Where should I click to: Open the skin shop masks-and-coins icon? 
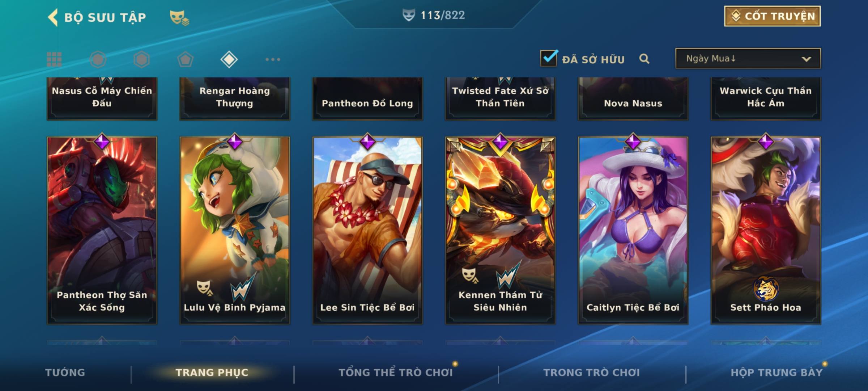pyautogui.click(x=180, y=18)
